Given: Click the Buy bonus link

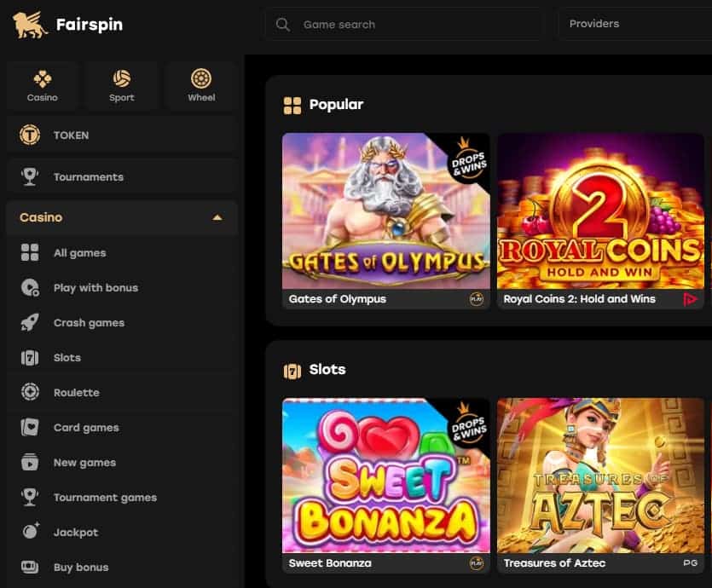Looking at the screenshot, I should [x=81, y=568].
